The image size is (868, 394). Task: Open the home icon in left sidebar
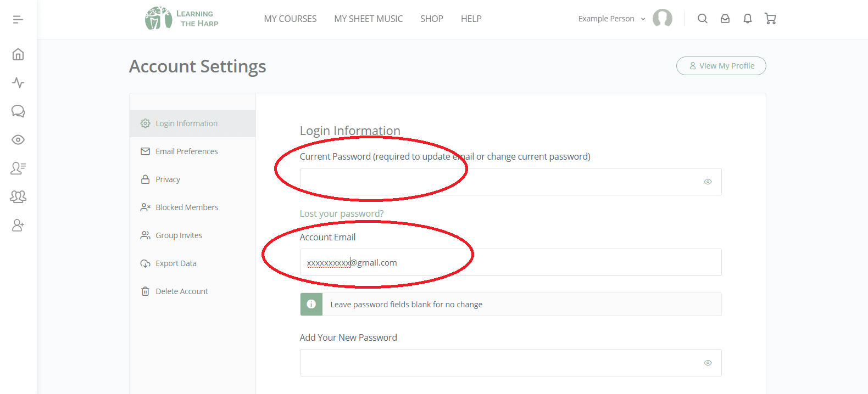click(18, 54)
